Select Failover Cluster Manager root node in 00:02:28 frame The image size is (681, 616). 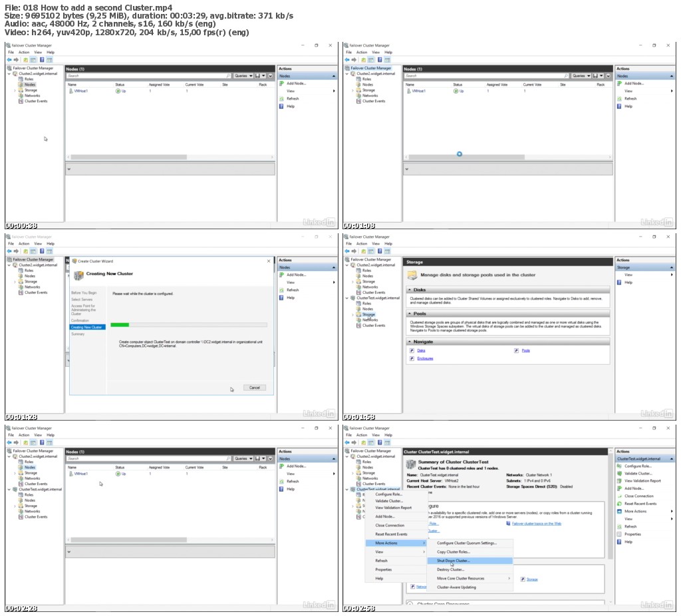pos(33,451)
